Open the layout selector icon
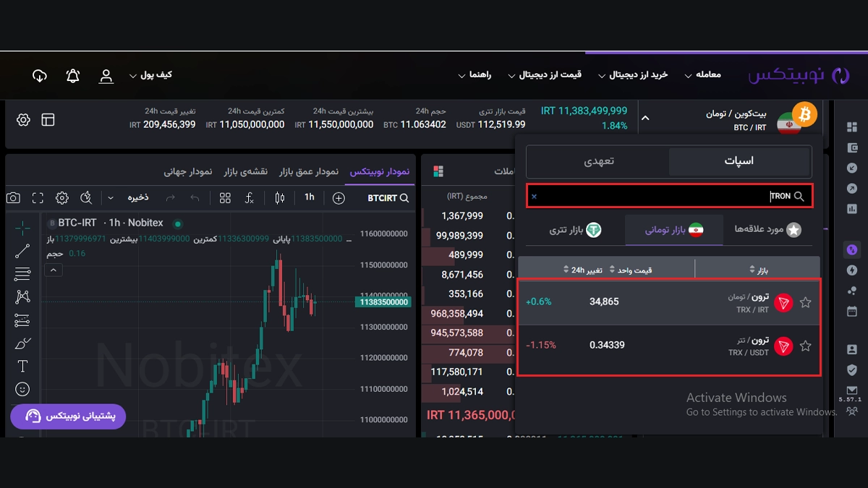 pyautogui.click(x=48, y=120)
